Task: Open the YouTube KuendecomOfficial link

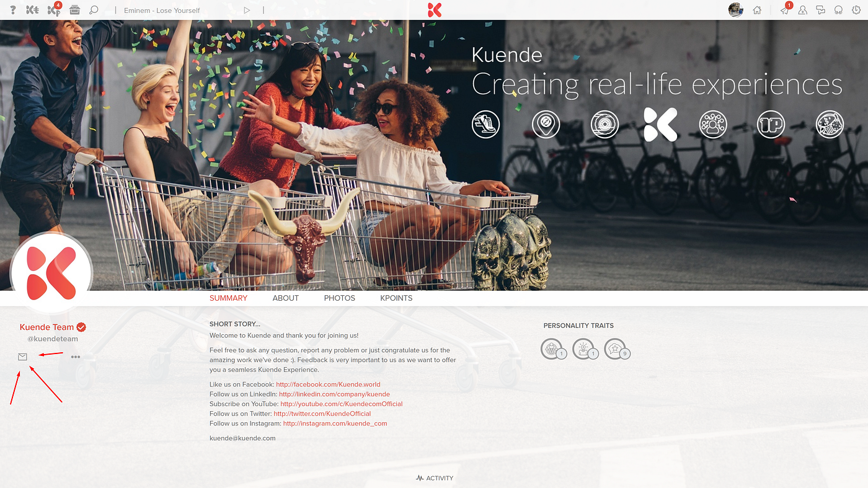Action: click(342, 404)
